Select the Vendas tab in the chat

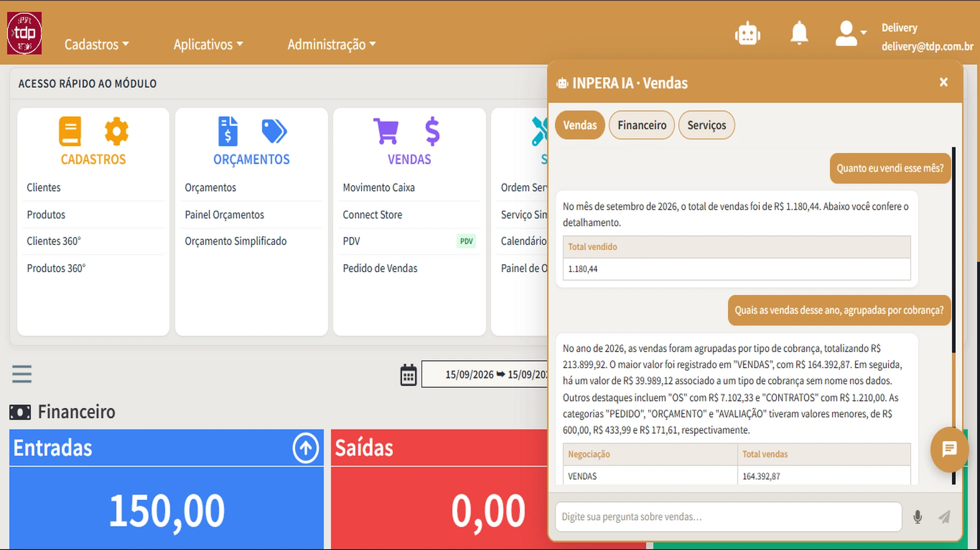580,125
